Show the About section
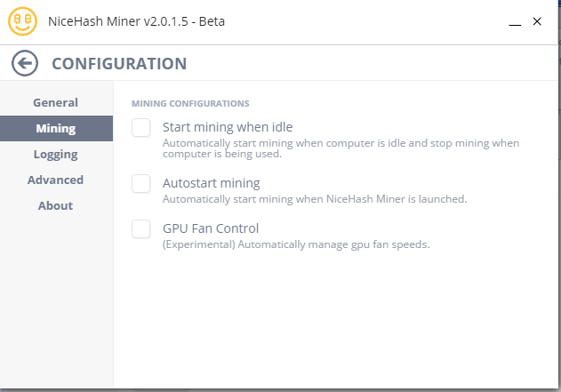 [x=55, y=205]
